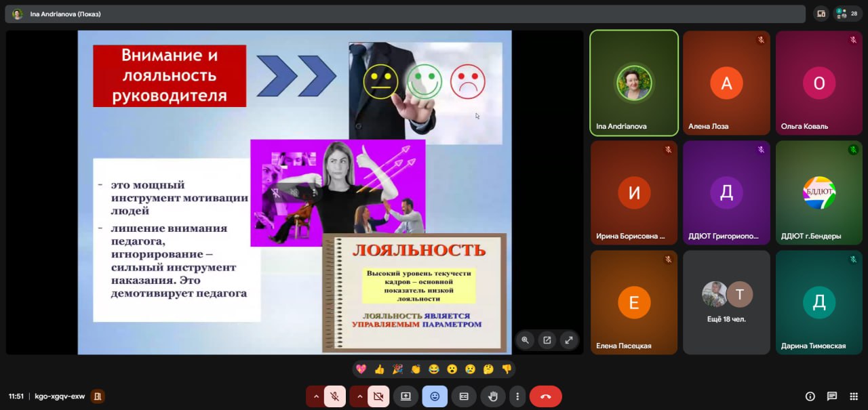Raise your hand
This screenshot has width=868, height=410.
(494, 396)
